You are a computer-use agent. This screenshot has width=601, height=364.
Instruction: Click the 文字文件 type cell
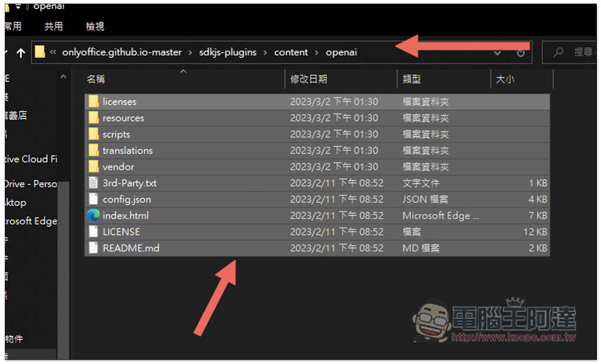(x=421, y=183)
